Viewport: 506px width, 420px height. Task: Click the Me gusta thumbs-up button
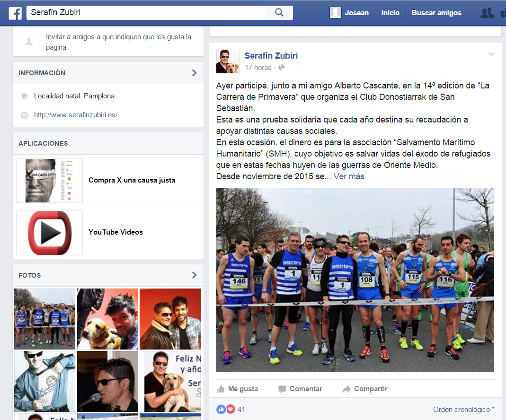pos(238,389)
